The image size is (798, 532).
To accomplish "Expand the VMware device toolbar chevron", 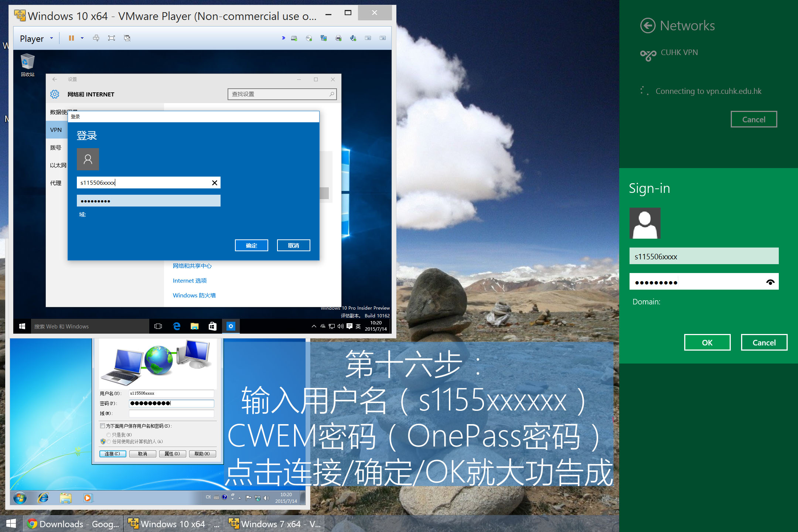I will 283,38.
